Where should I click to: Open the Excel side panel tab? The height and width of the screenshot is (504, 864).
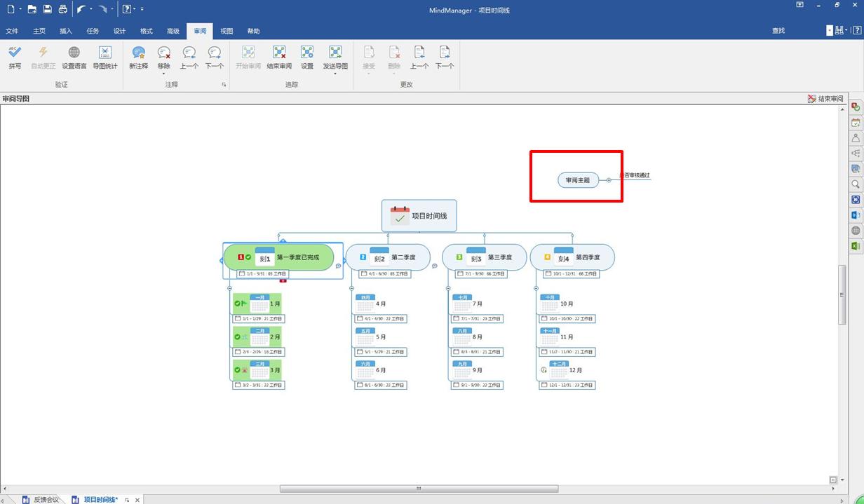tap(856, 246)
